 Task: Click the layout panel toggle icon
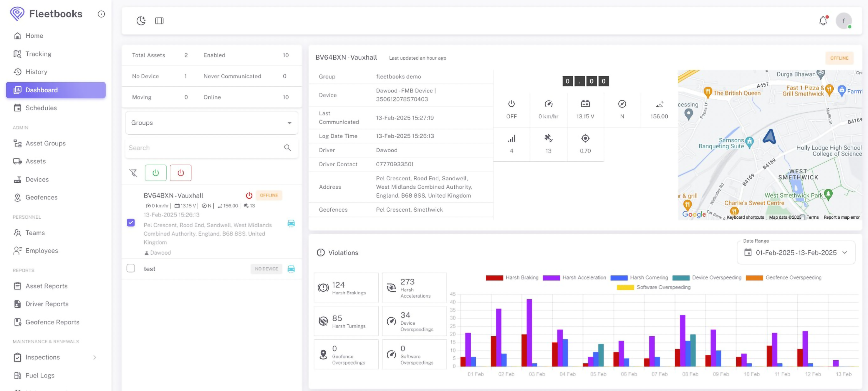159,21
